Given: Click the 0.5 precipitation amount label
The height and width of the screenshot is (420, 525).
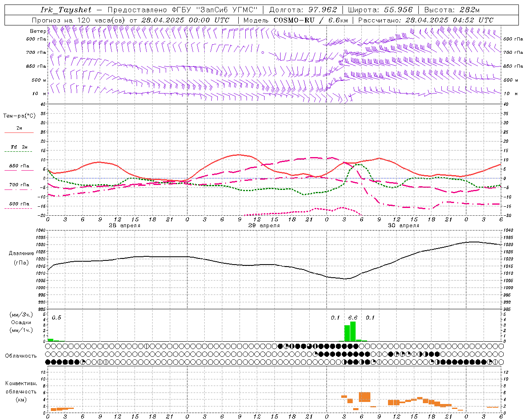Looking at the screenshot, I should pos(57,317).
